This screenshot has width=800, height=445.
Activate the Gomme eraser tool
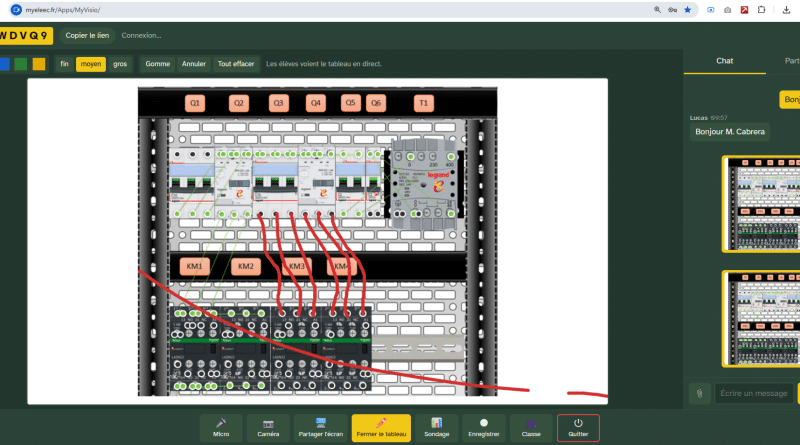point(158,64)
